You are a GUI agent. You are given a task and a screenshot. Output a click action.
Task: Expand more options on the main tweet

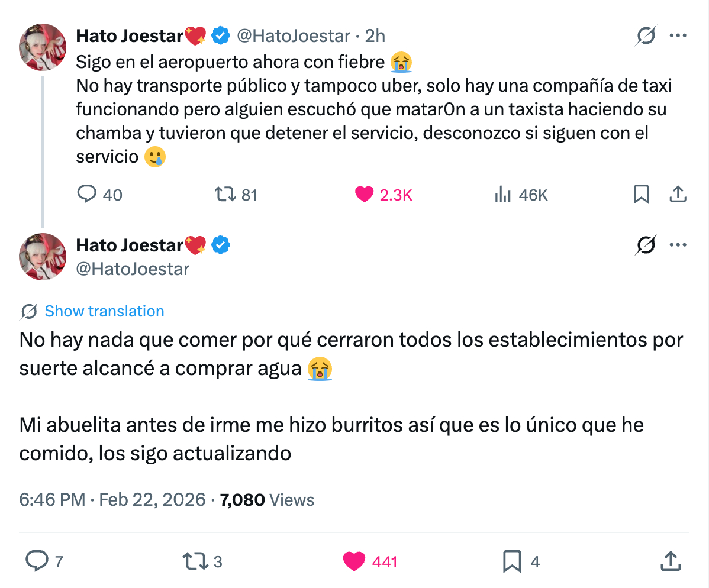[x=677, y=245]
